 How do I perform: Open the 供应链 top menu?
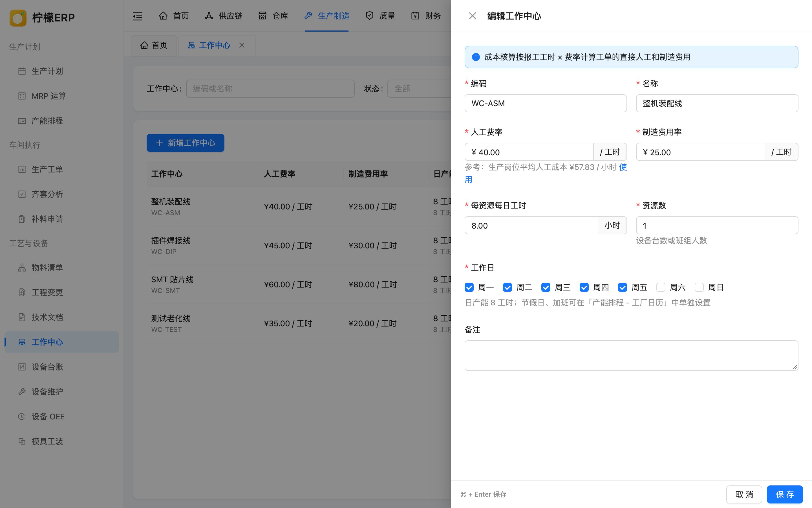point(224,16)
